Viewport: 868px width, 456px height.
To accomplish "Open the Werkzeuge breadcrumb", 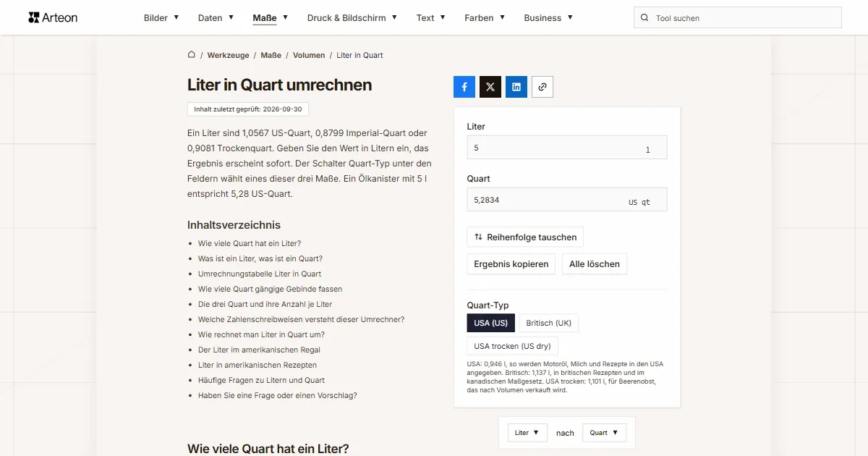I will pyautogui.click(x=228, y=55).
